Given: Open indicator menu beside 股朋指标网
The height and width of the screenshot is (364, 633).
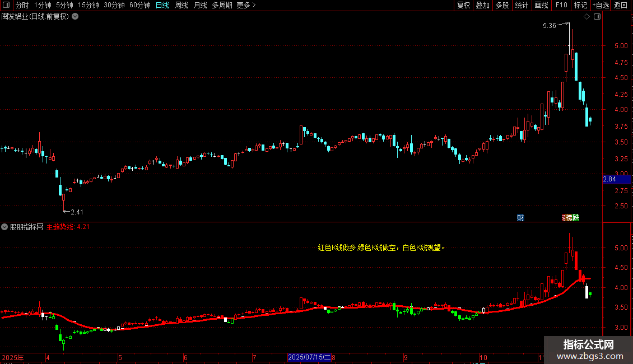Looking at the screenshot, I should 4,227.
